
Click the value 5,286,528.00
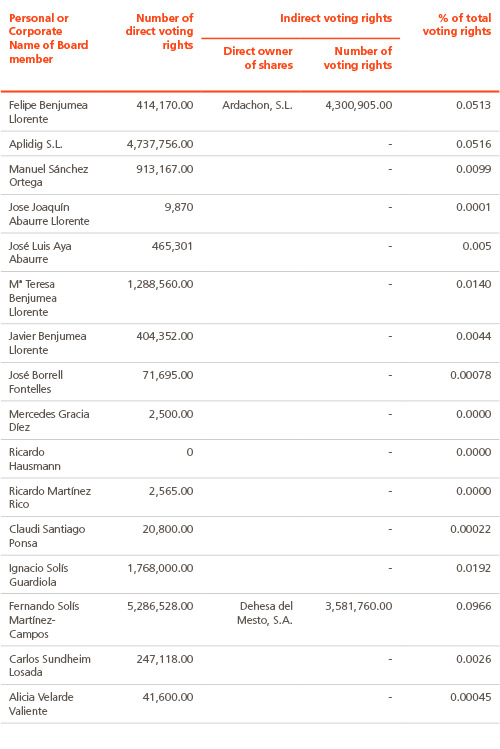click(x=160, y=606)
